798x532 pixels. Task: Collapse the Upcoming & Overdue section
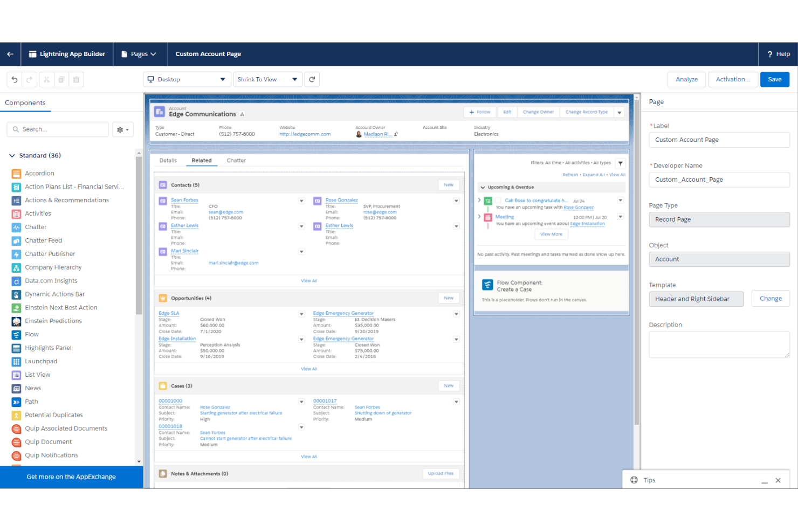483,188
